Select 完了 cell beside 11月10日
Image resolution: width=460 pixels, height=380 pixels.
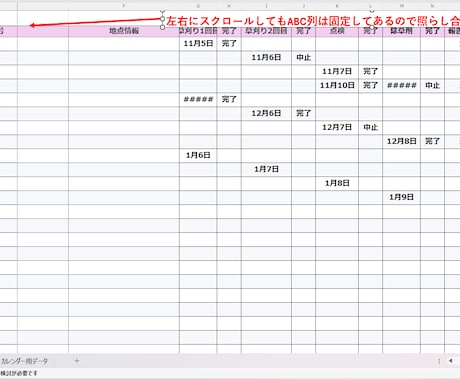coord(371,86)
